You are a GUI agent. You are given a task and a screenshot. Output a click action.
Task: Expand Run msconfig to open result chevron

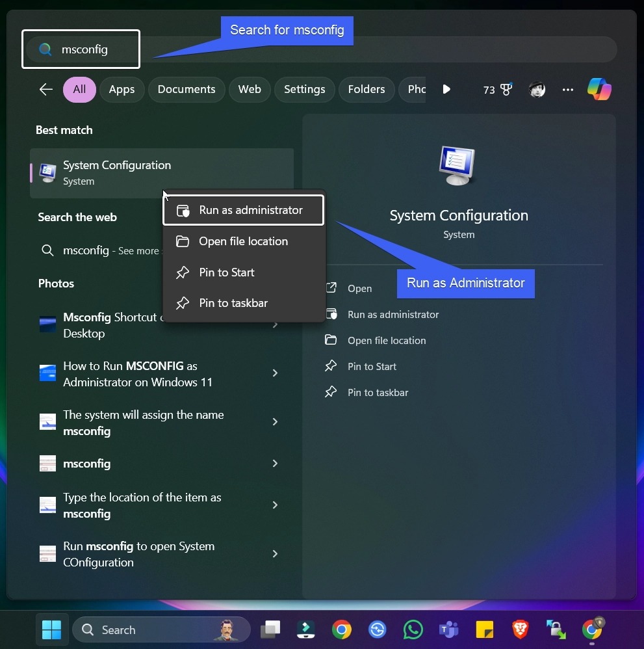click(x=275, y=554)
